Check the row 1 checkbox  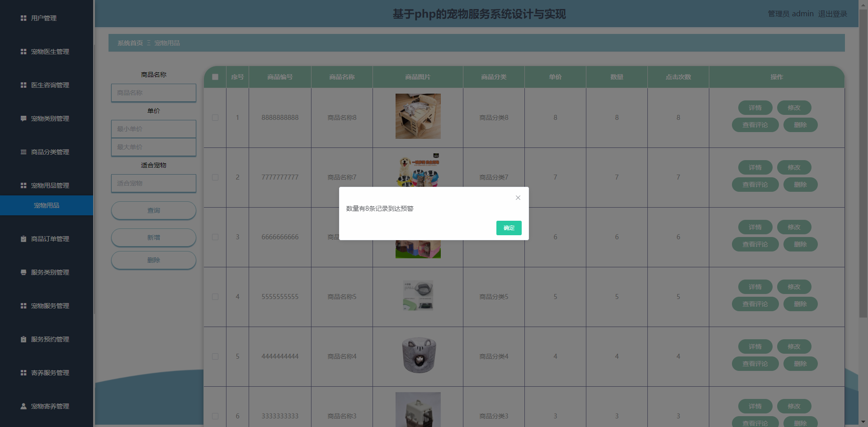click(x=215, y=118)
